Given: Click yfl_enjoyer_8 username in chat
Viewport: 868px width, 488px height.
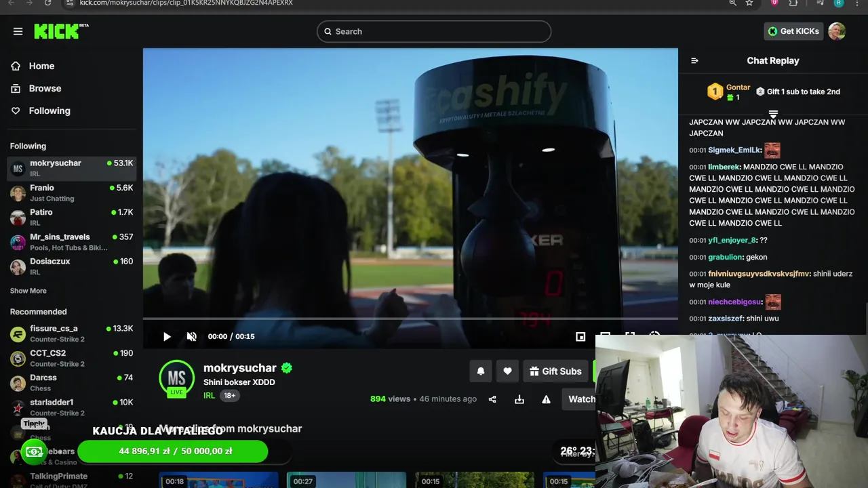Looking at the screenshot, I should click(732, 240).
